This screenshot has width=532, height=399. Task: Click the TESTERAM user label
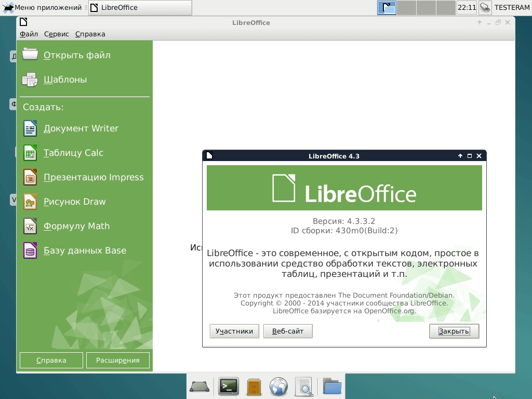click(x=512, y=7)
